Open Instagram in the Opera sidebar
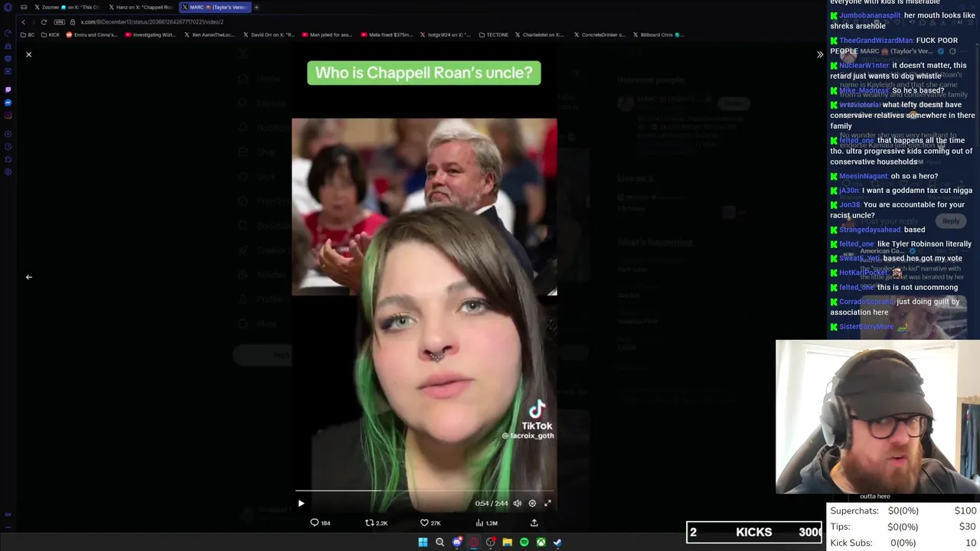The image size is (980, 551). 8,116
